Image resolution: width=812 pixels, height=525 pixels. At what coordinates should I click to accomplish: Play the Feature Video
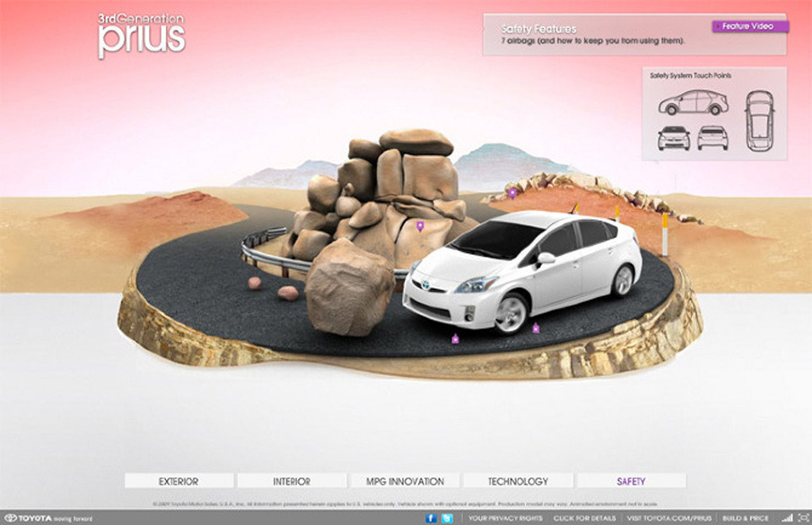click(x=750, y=26)
